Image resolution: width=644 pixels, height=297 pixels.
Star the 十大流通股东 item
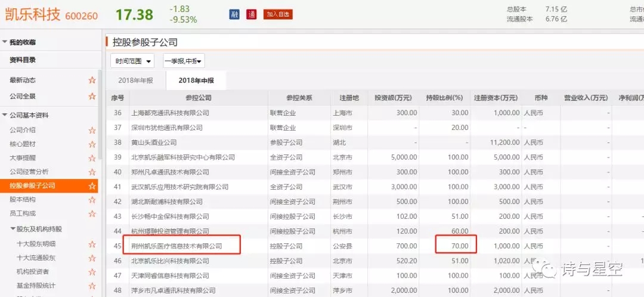point(92,258)
